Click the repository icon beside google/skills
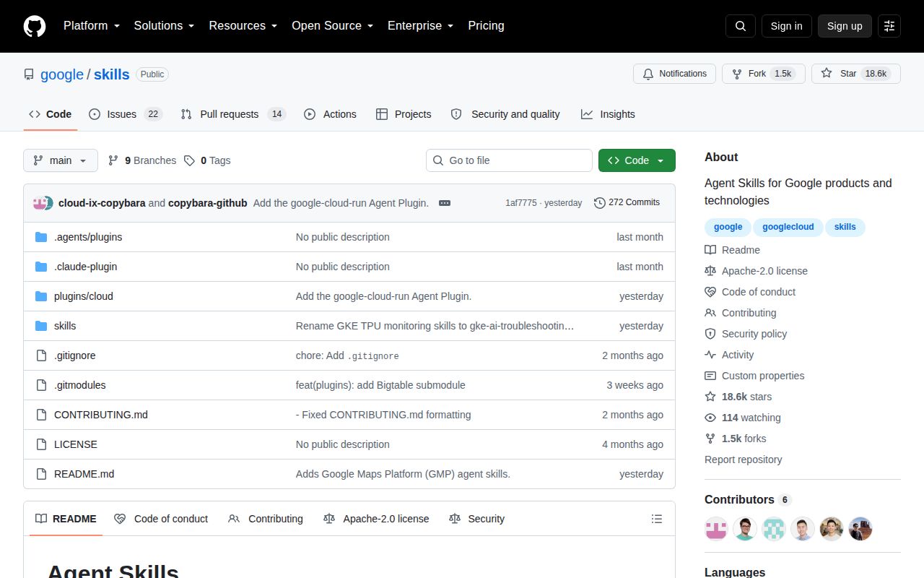The image size is (924, 578). (x=29, y=74)
